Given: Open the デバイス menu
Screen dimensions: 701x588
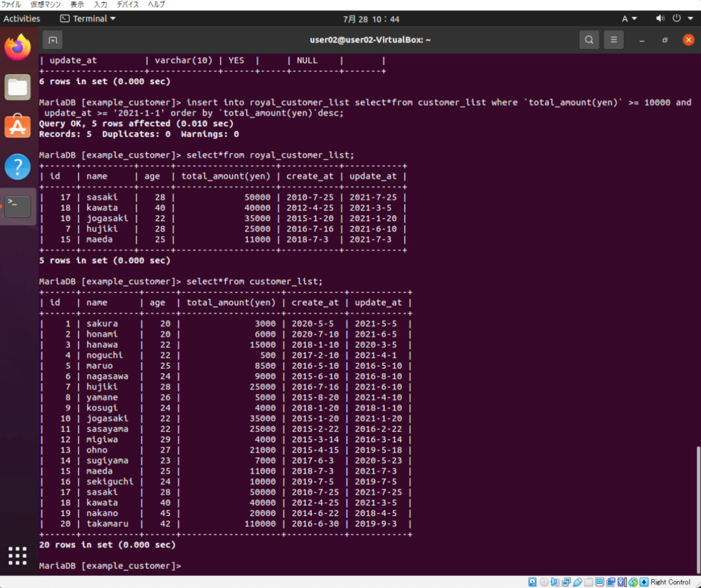Looking at the screenshot, I should click(127, 4).
